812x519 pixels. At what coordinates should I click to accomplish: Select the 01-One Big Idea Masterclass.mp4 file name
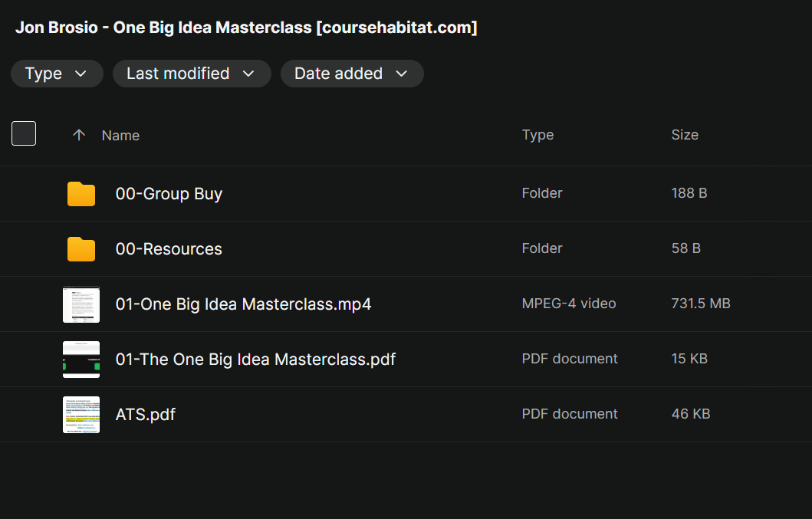243,304
